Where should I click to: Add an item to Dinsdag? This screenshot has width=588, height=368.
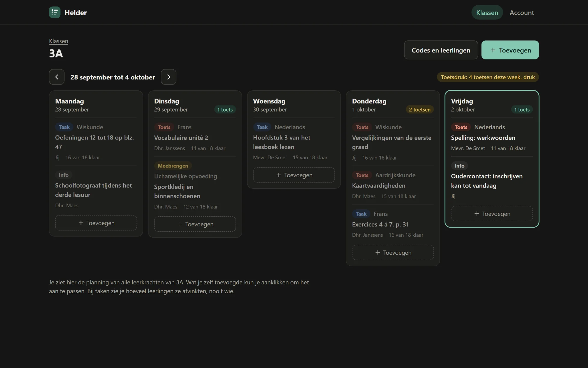pyautogui.click(x=195, y=224)
